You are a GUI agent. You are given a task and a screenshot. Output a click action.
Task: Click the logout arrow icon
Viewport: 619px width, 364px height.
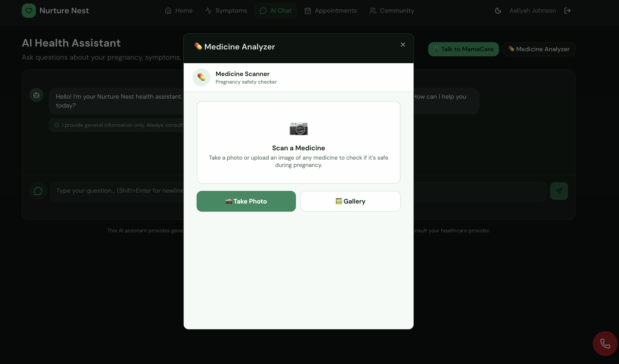568,11
